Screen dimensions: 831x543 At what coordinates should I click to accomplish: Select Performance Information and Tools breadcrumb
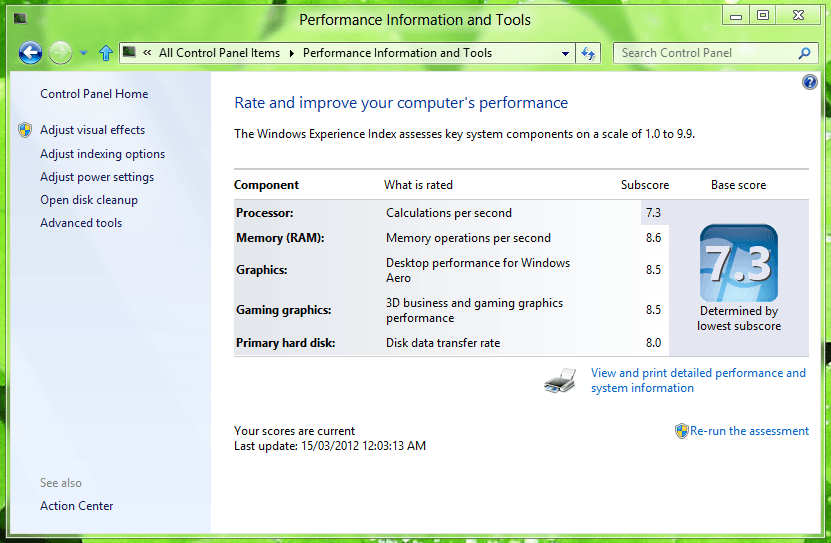pyautogui.click(x=397, y=53)
